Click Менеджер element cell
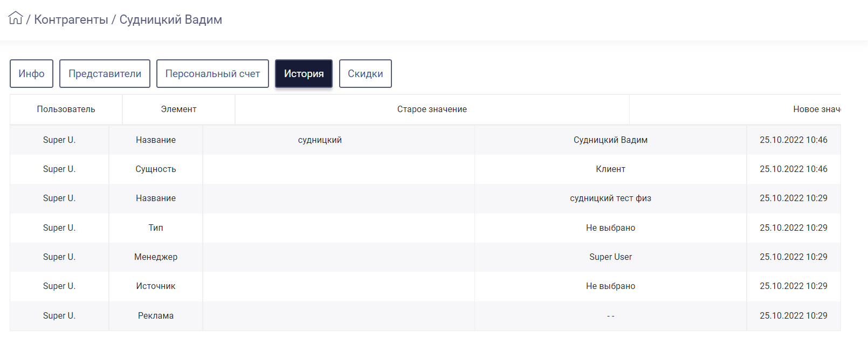The height and width of the screenshot is (344, 868). (156, 257)
